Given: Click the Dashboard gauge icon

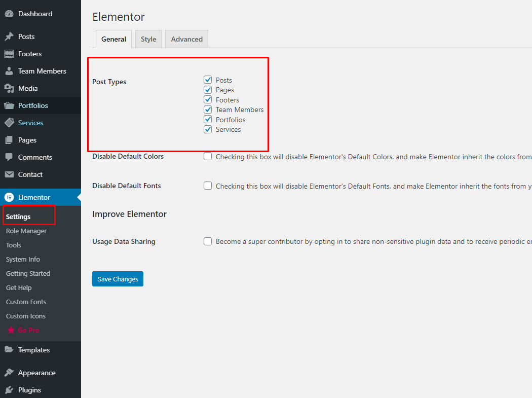Looking at the screenshot, I should click(x=9, y=14).
